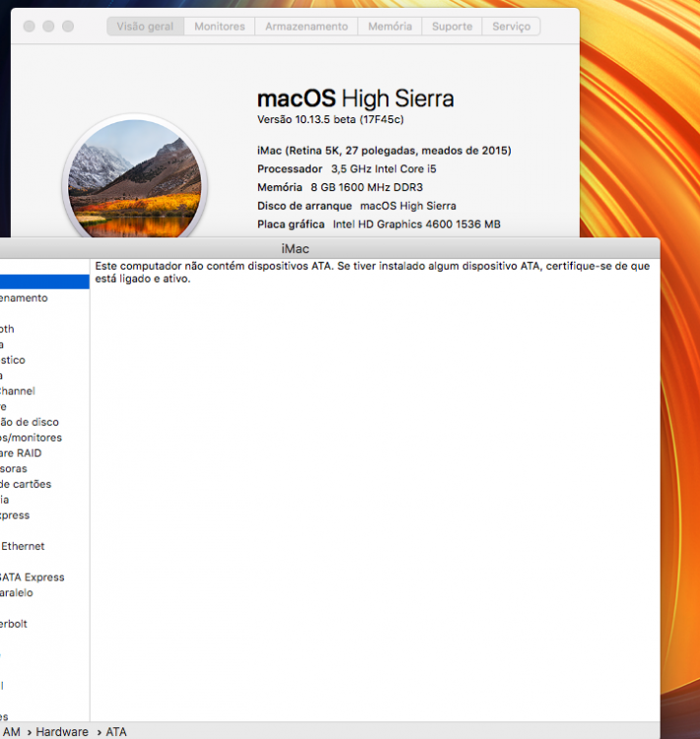Select the Thunderbolt sidebar entry
Image resolution: width=700 pixels, height=739 pixels.
click(14, 624)
